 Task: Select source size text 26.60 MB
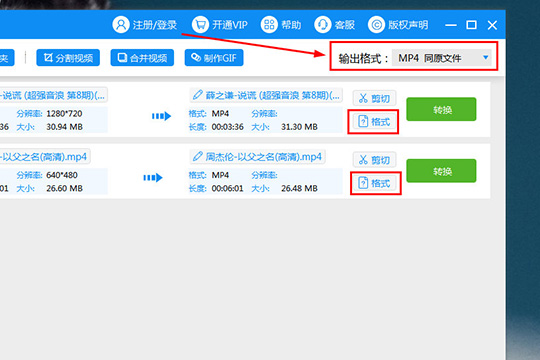point(64,188)
